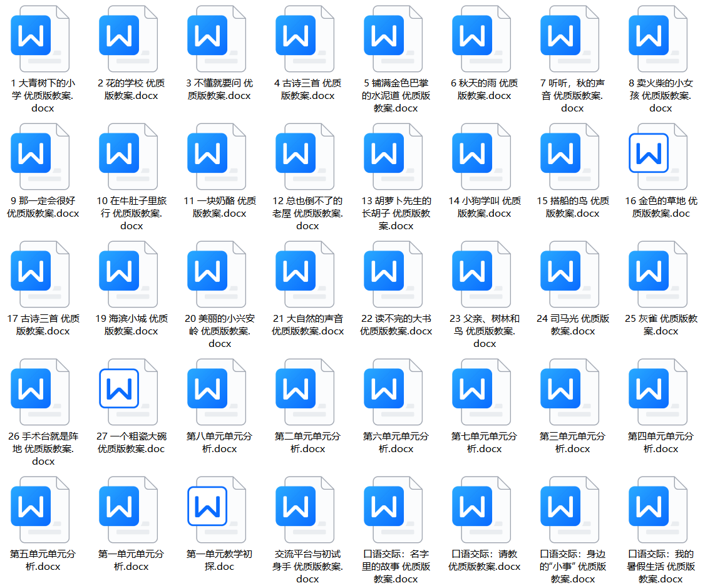Click the '5 铺满金色巴掌的水泥道' file icon
The width and height of the screenshot is (705, 588).
coord(393,39)
